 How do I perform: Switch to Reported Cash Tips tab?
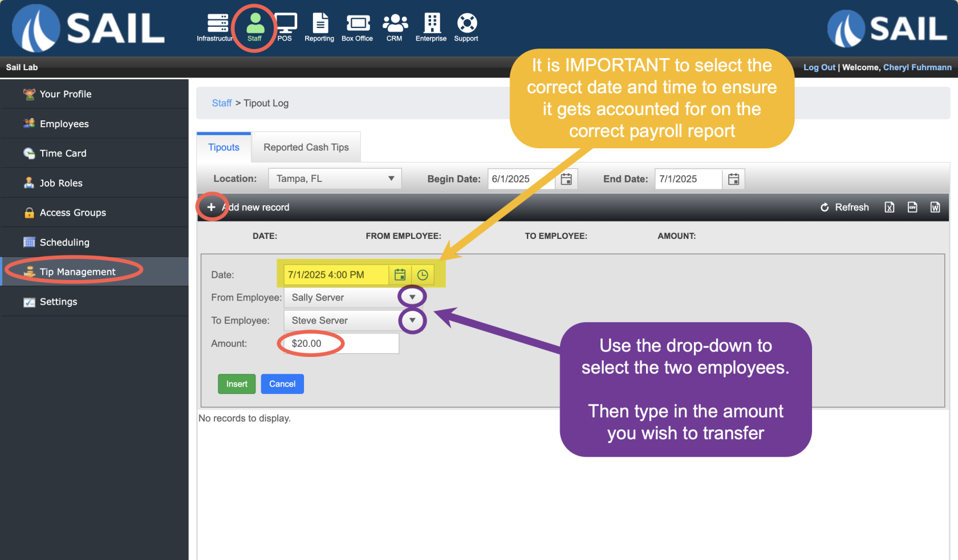306,147
